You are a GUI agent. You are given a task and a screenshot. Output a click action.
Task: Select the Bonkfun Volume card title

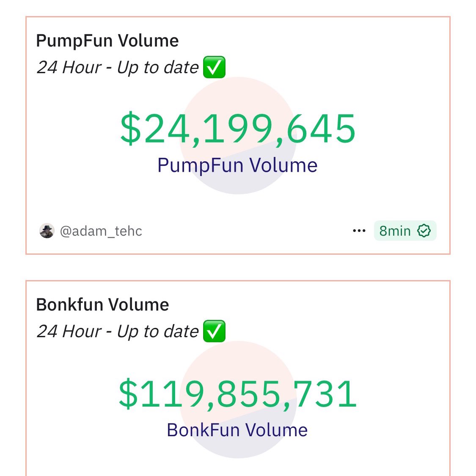click(x=102, y=304)
